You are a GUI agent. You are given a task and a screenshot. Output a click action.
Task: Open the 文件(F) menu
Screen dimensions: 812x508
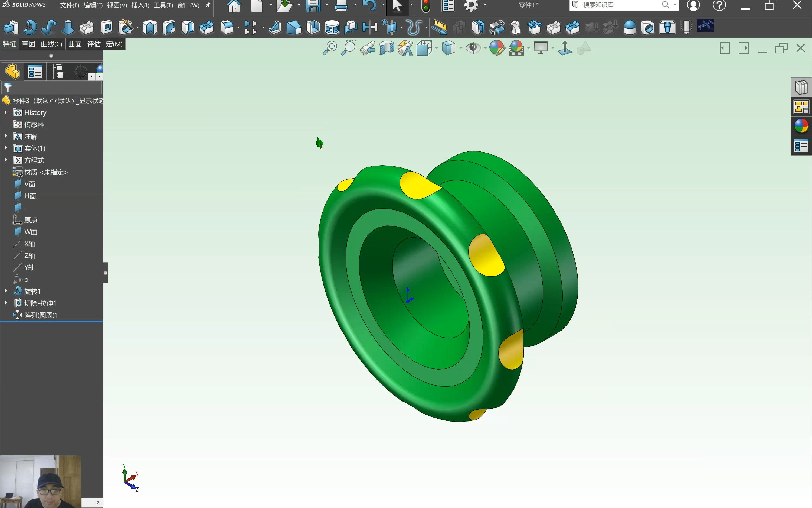pos(70,5)
